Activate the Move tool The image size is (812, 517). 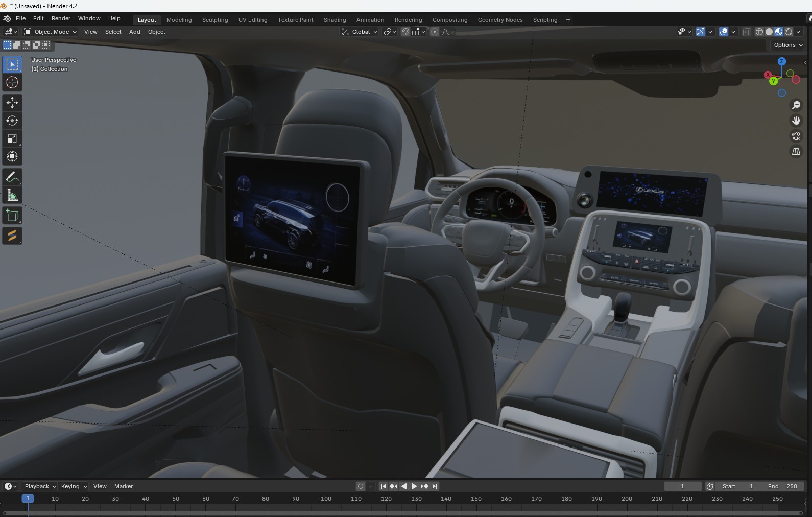[12, 103]
